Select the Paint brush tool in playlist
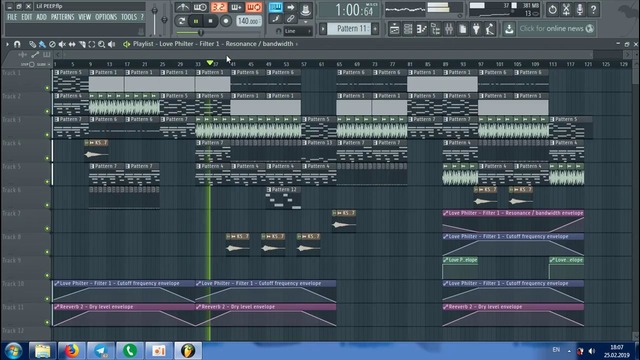640x360 pixels. (x=42, y=44)
